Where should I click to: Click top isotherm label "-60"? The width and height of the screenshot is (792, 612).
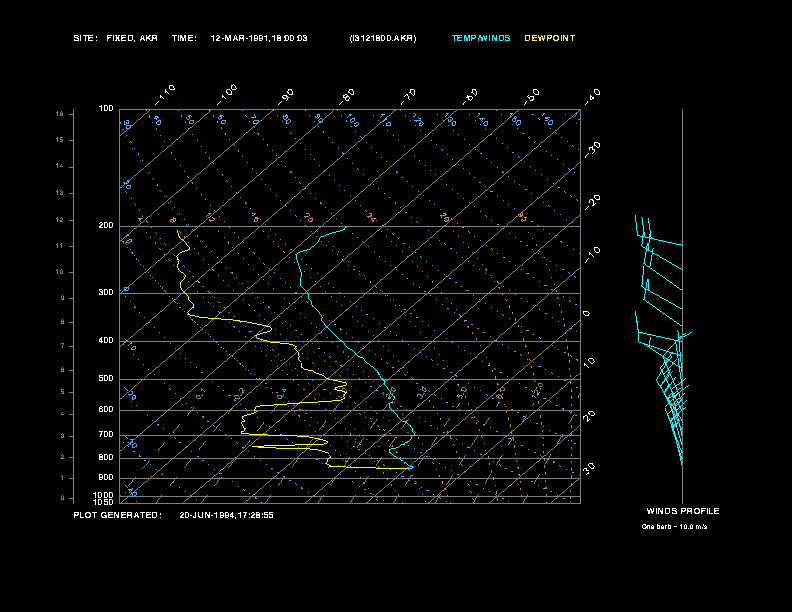coord(470,96)
